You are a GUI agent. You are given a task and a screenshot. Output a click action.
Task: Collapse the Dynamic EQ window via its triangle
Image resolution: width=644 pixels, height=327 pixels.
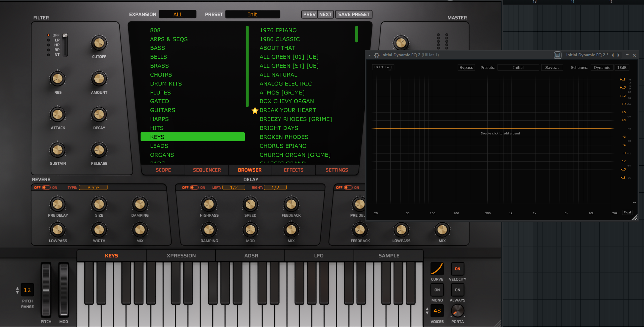369,55
